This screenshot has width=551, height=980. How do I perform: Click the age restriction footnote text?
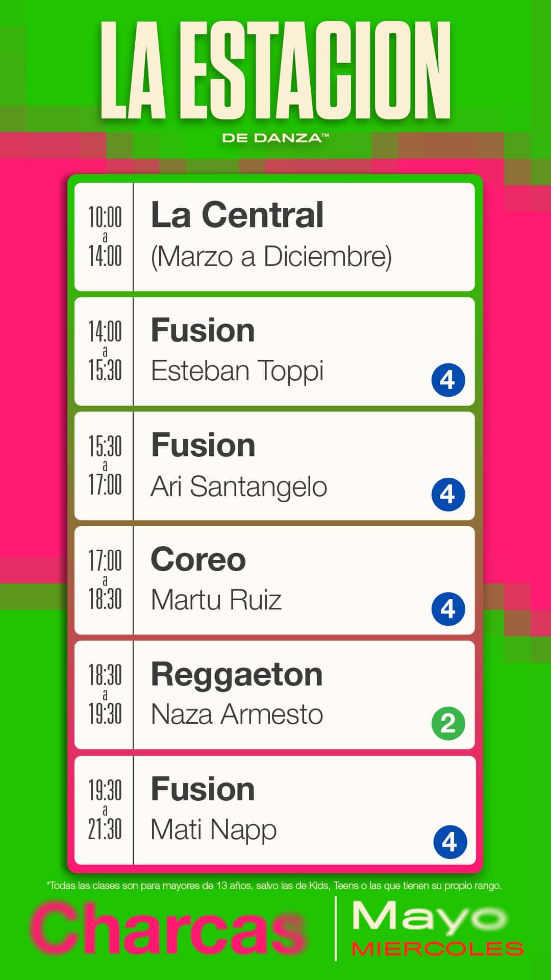274,886
